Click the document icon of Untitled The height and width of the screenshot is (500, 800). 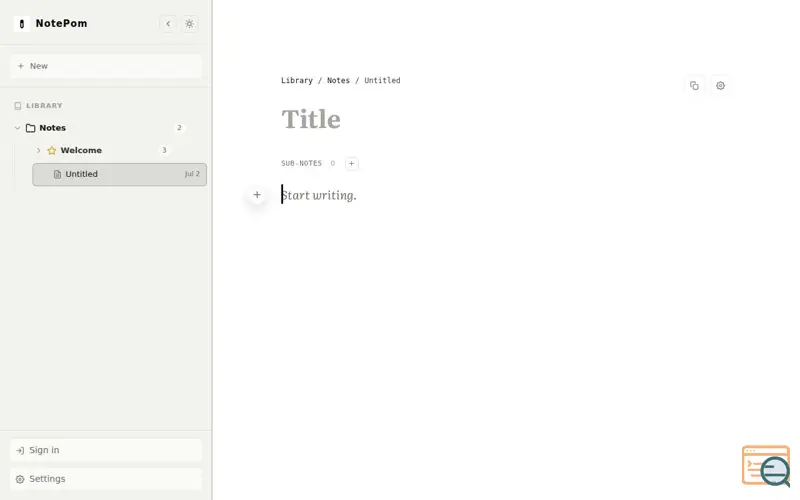[57, 174]
